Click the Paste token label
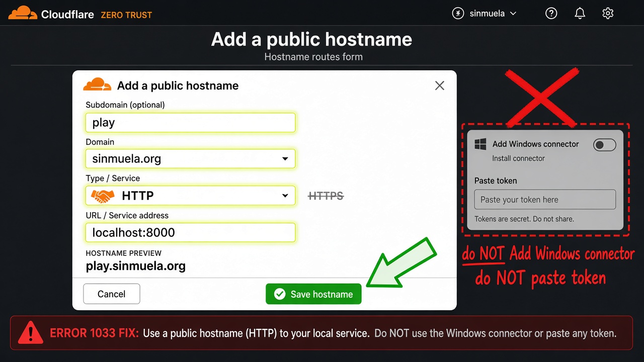The height and width of the screenshot is (362, 644). [x=496, y=181]
